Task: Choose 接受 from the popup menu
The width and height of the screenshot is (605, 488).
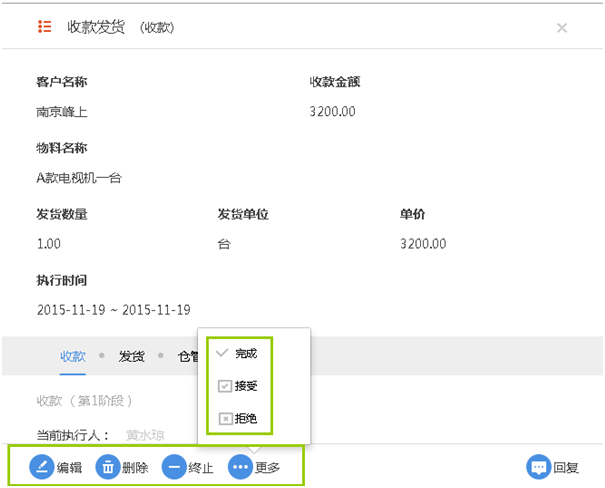Action: point(238,386)
